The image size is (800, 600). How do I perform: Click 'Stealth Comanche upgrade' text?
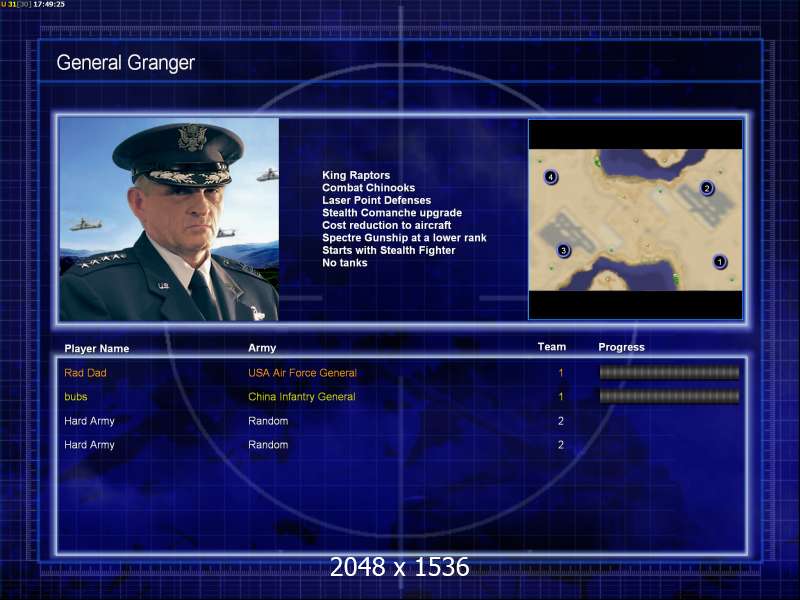pyautogui.click(x=392, y=213)
